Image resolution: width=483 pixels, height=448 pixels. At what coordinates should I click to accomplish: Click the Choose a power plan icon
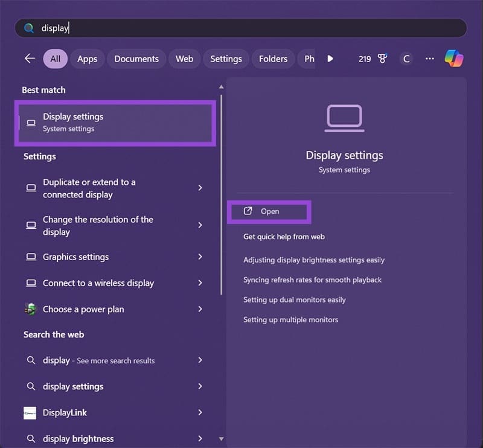31,309
